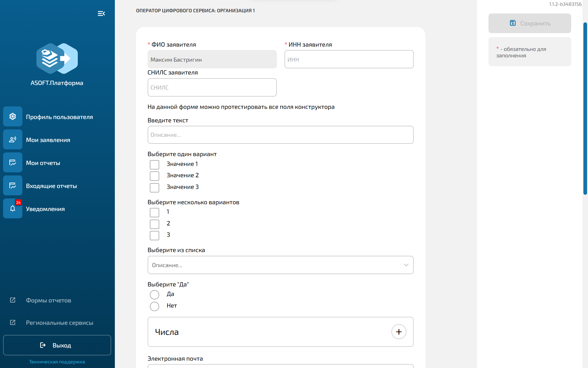Go to Мои заявления menu item
Viewport: 588px width, 368px height.
[48, 140]
